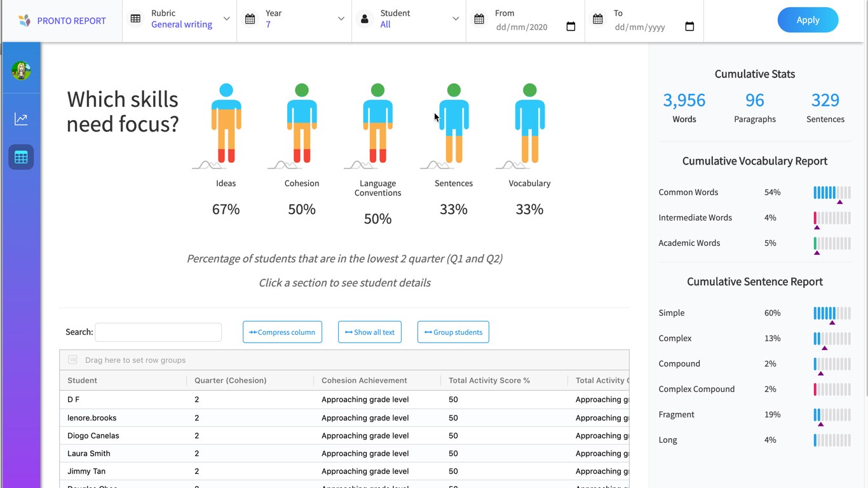Click Fragment sentence percentage bar
The image size is (868, 488).
tap(832, 414)
